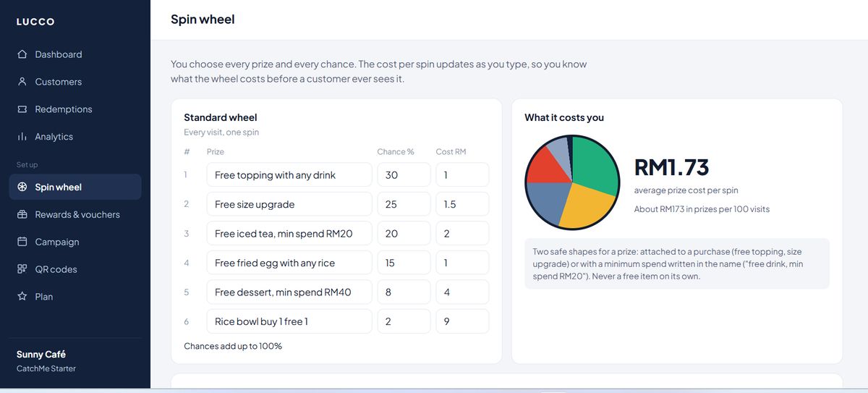Image resolution: width=868 pixels, height=393 pixels.
Task: Click the yellow pie chart slice
Action: (x=584, y=208)
